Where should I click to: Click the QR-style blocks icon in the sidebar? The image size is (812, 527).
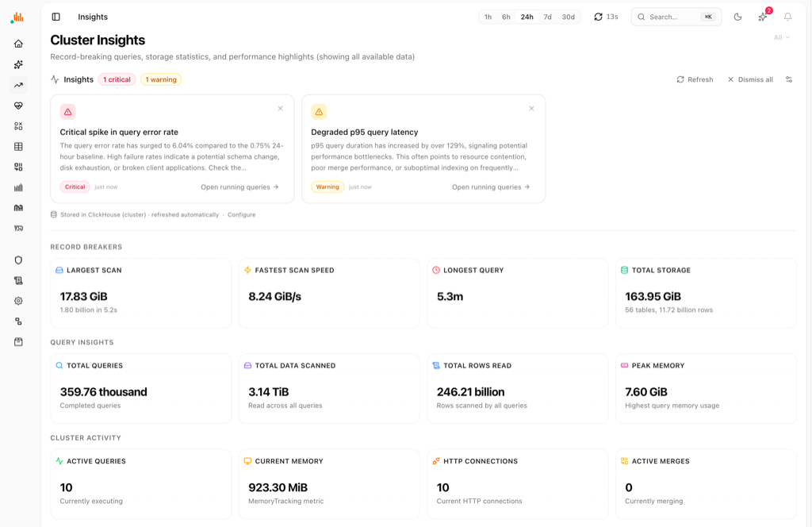tap(18, 167)
